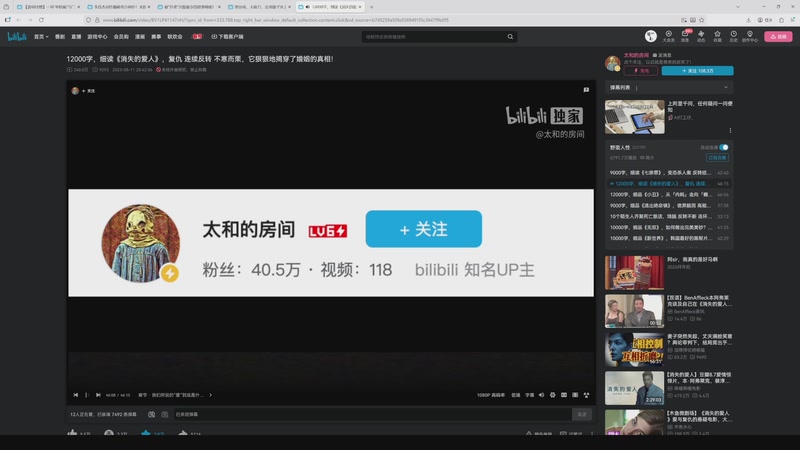
Task: Open 直播 in the top navigation
Action: 76,37
